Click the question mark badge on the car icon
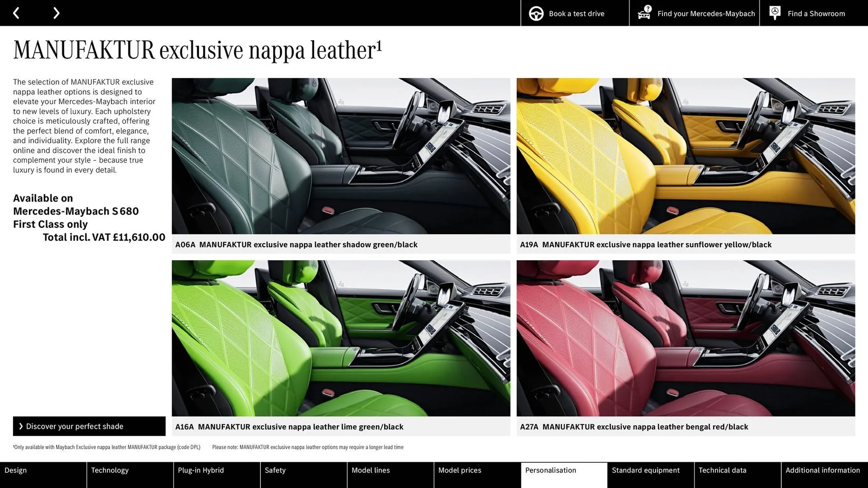The height and width of the screenshot is (488, 868). 648,8
